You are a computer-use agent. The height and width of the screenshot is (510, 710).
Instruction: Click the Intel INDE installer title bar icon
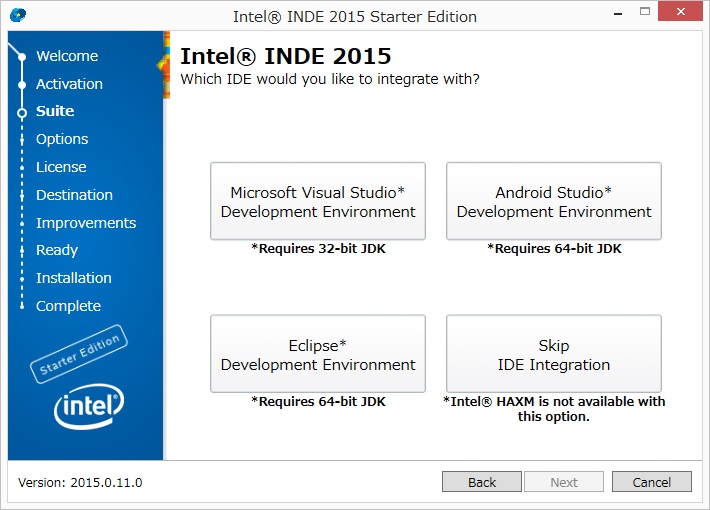pos(18,16)
